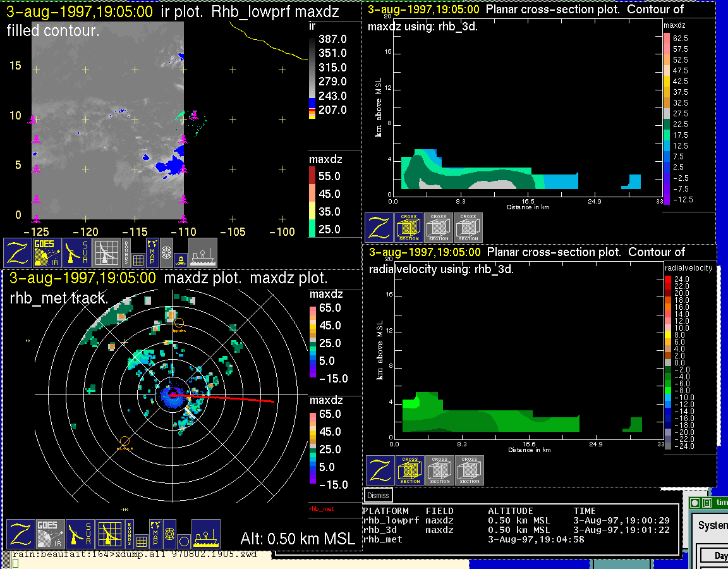Open the Z menu icon in bottom-left maxdz plot
Screen dimensions: 728x569
[19, 534]
